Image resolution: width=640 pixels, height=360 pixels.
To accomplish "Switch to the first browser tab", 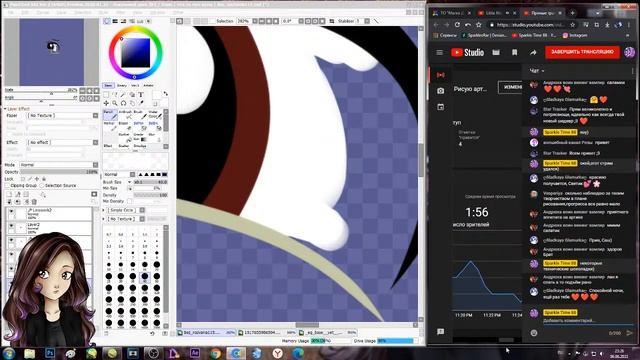I will (x=451, y=13).
